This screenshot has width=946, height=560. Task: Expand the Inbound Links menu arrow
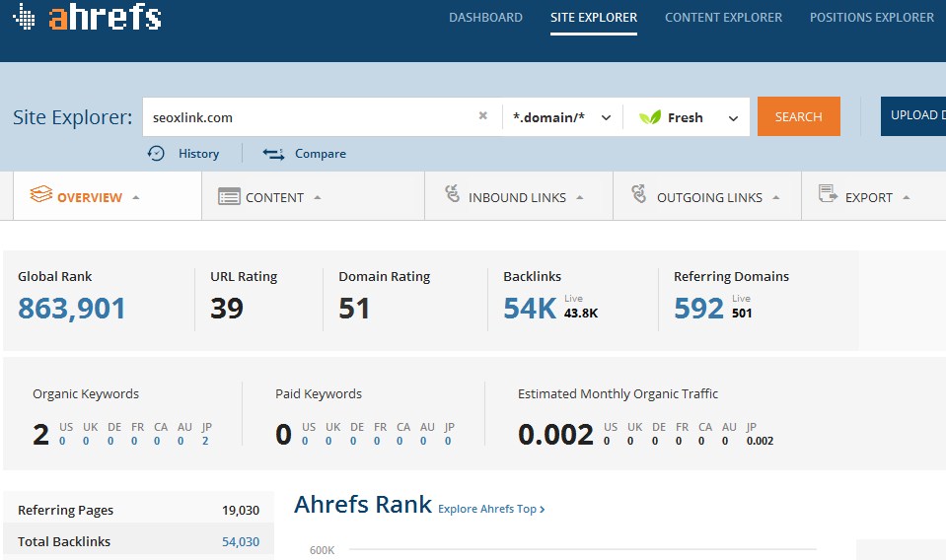(x=580, y=197)
